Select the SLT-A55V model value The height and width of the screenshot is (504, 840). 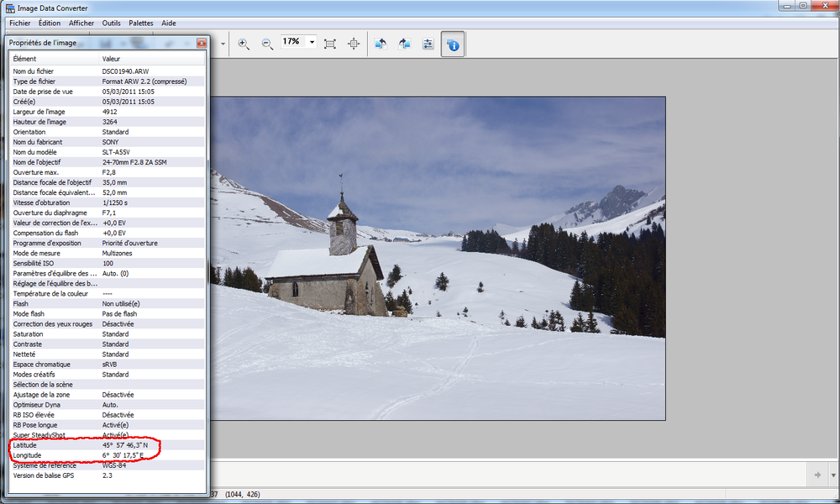point(116,152)
